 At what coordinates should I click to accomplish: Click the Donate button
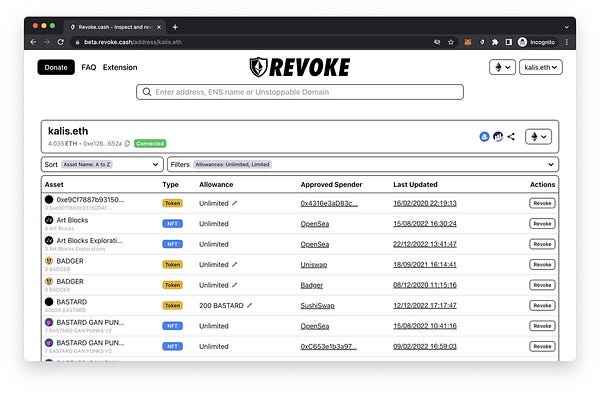56,67
